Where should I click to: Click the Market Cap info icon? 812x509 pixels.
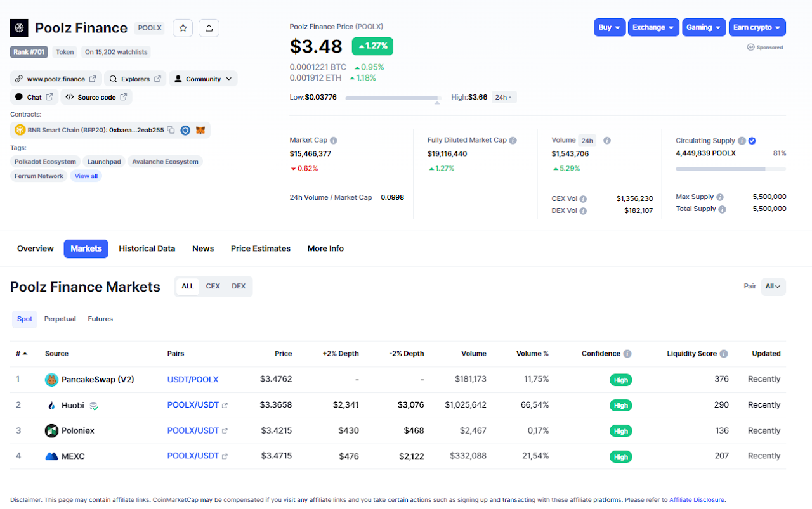tap(334, 140)
